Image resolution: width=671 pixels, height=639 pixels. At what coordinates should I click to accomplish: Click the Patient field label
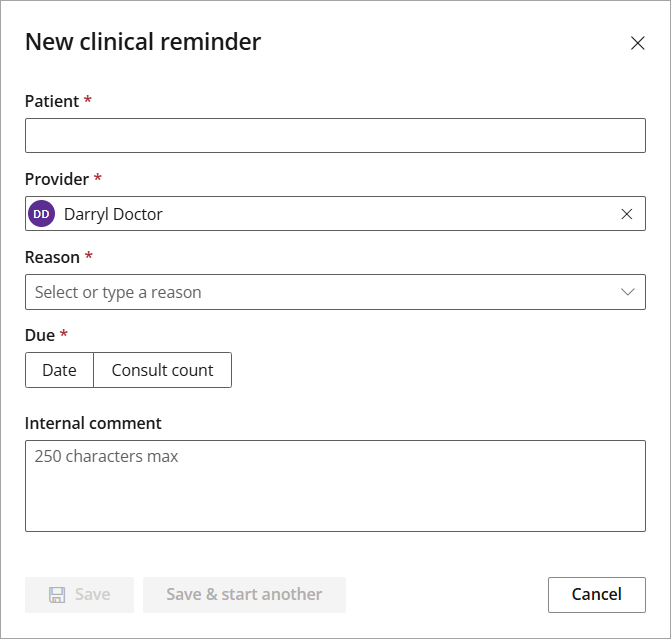coord(52,101)
